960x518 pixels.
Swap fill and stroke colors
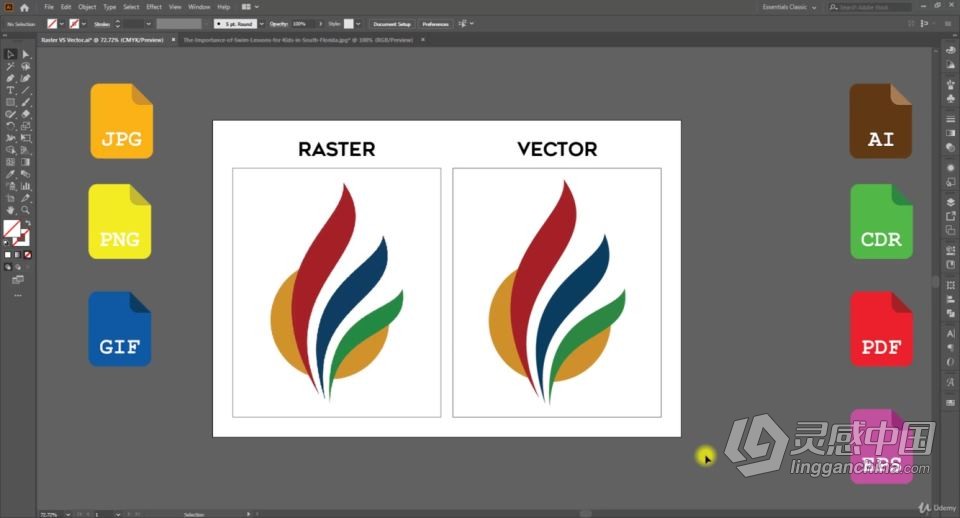(28, 223)
